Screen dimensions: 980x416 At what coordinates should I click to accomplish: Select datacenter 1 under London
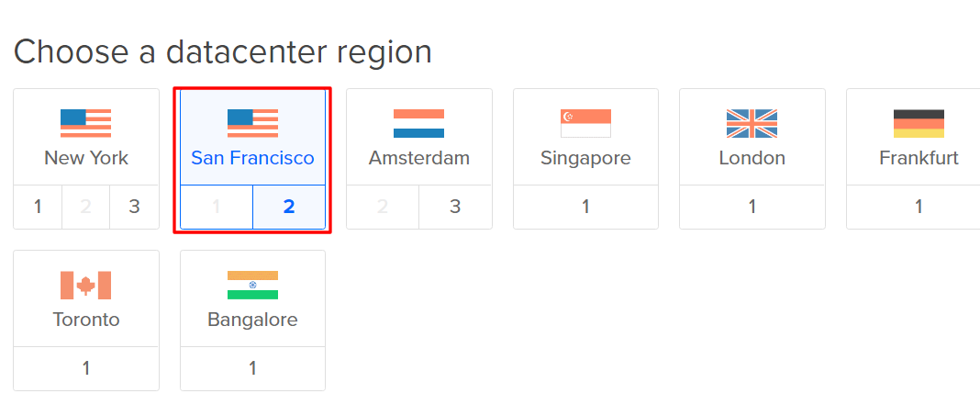pos(752,207)
